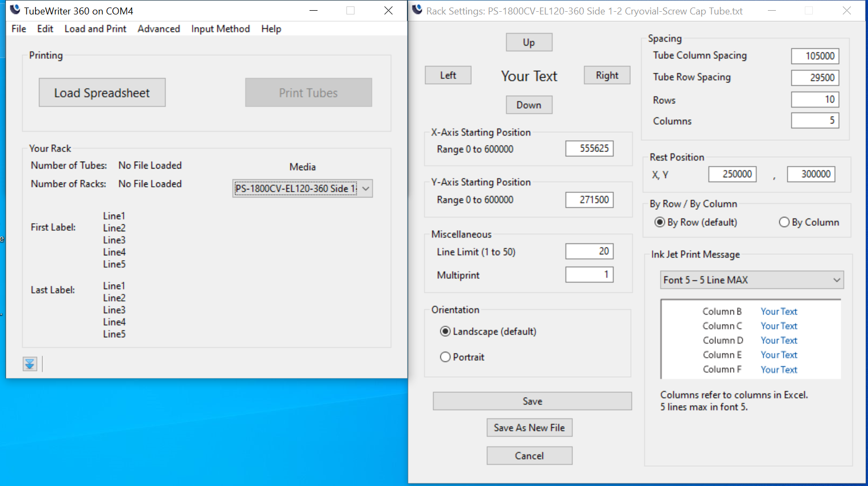Click Save As New File button
This screenshot has width=868, height=486.
pyautogui.click(x=530, y=428)
